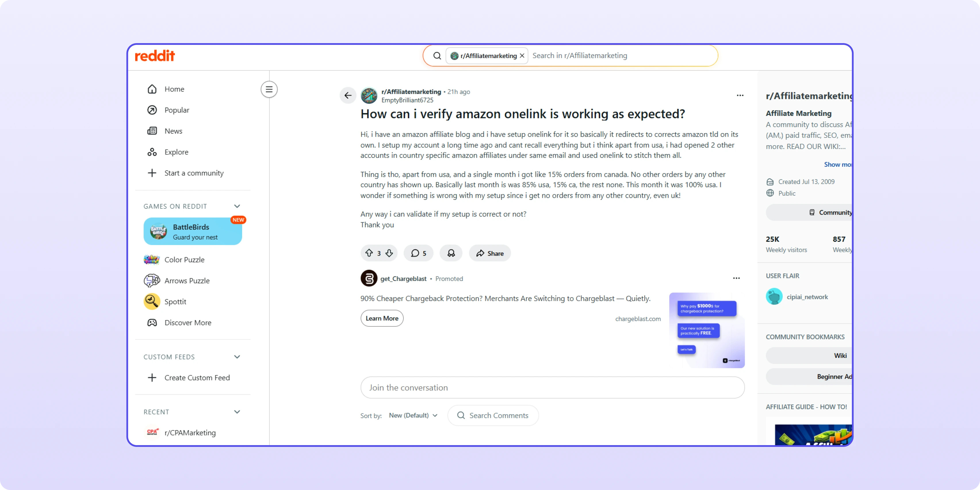Collapse the Games on Reddit section
980x490 pixels.
pos(237,206)
